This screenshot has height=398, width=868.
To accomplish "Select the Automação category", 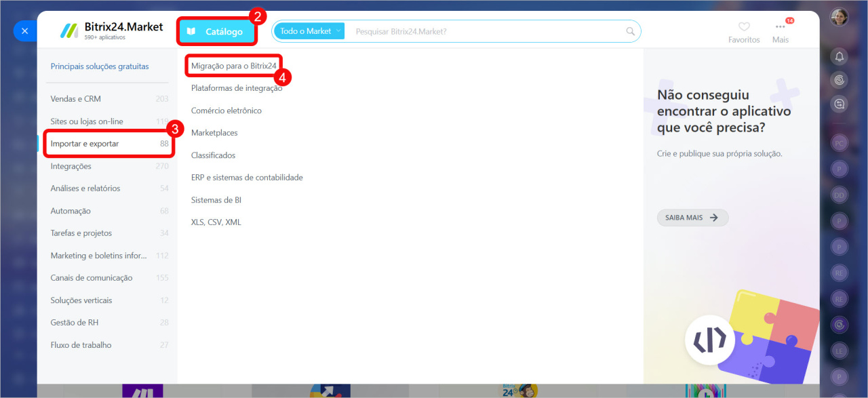I will coord(109,211).
